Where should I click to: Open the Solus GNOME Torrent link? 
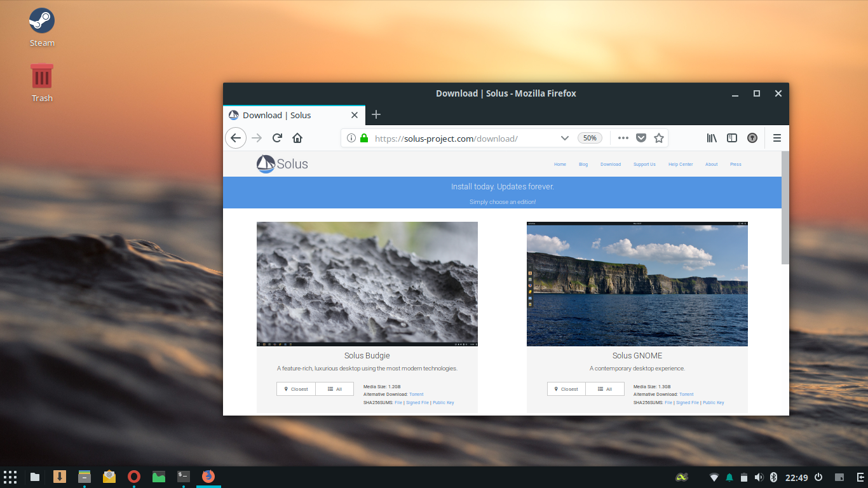pyautogui.click(x=686, y=395)
